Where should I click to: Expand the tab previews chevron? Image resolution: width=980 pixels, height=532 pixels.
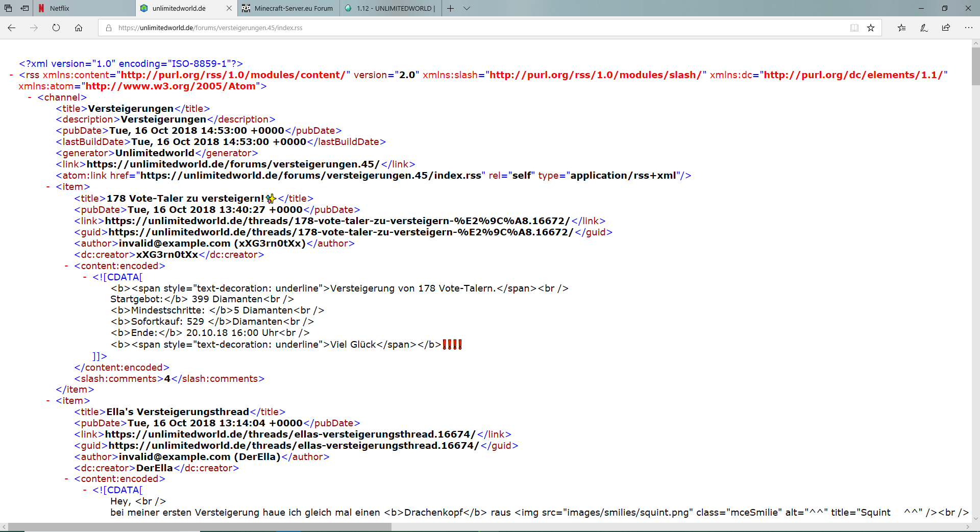(467, 8)
